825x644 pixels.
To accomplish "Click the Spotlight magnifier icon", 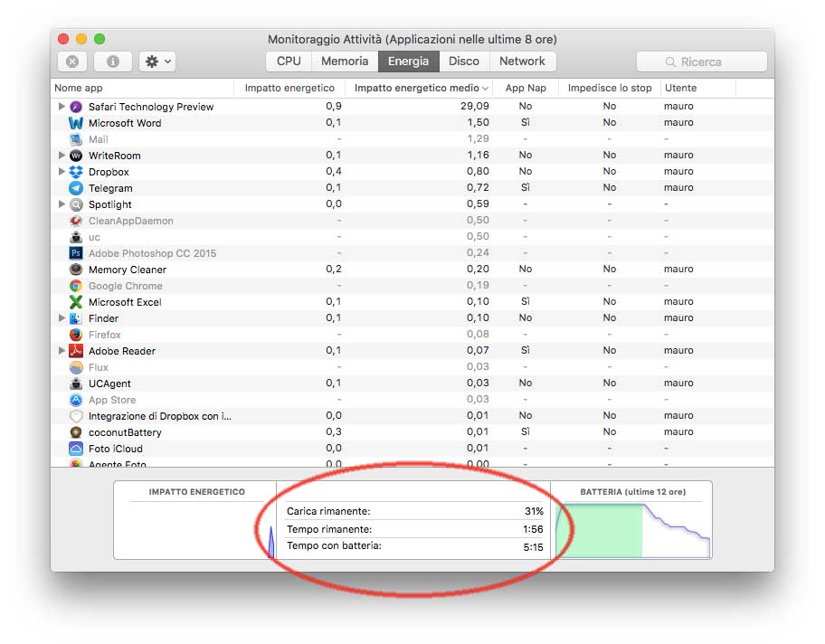I will 76,204.
